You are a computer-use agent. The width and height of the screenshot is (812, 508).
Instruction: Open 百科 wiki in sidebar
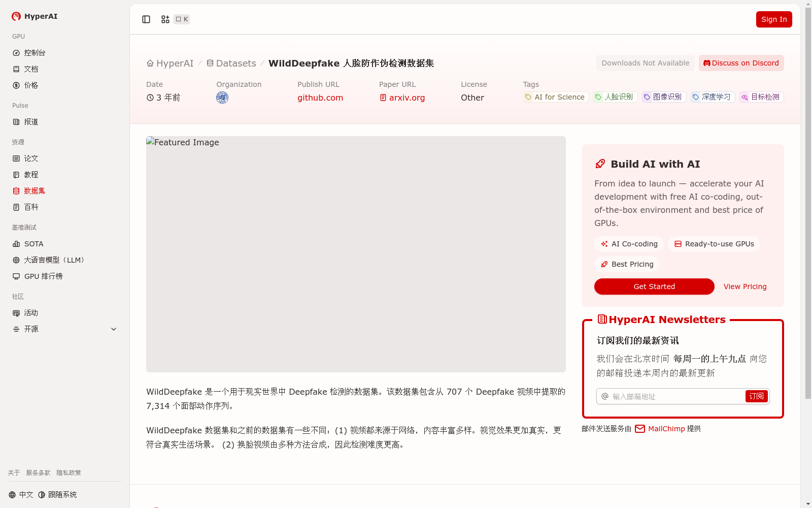[x=65, y=207]
